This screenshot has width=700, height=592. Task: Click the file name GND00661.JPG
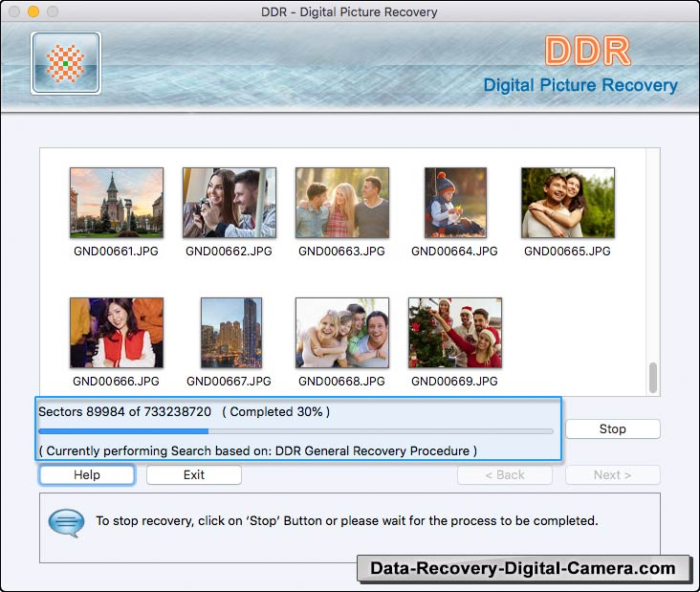116,251
